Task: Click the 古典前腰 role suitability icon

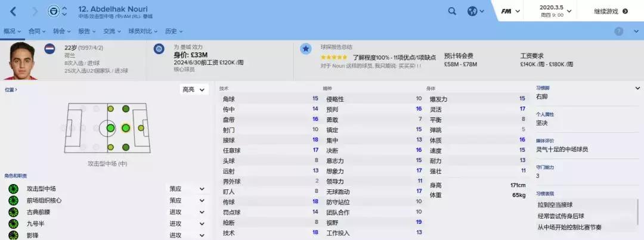Action: pyautogui.click(x=14, y=212)
